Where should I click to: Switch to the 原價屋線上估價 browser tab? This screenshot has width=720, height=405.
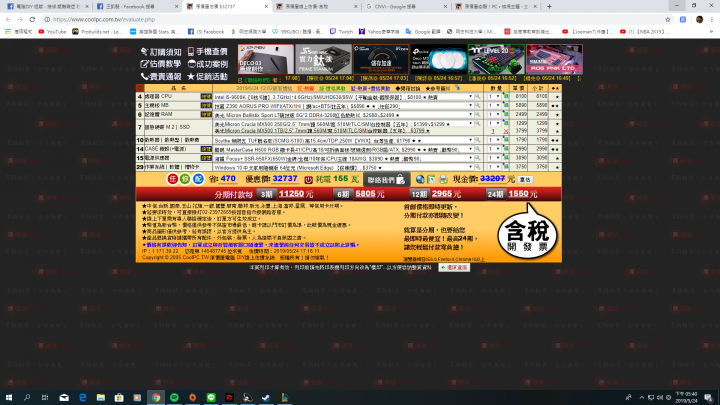coord(317,6)
